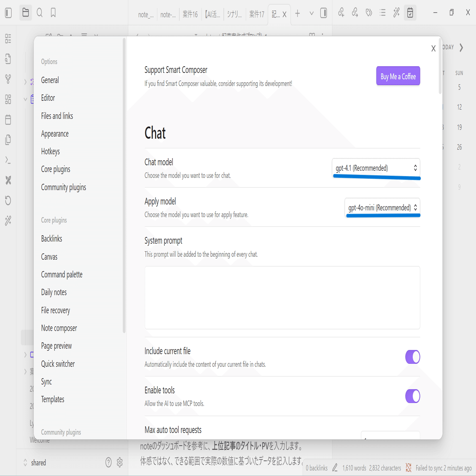Open the bookmarks icon

(53, 13)
